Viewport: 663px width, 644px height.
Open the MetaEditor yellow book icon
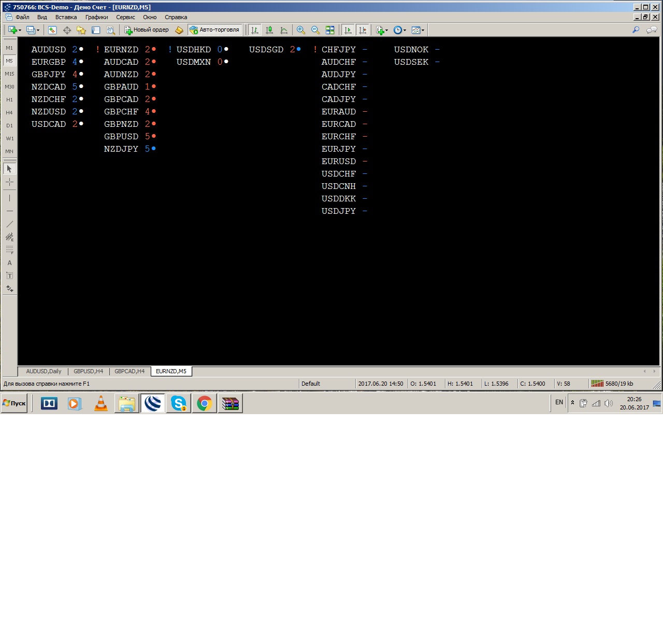[179, 30]
